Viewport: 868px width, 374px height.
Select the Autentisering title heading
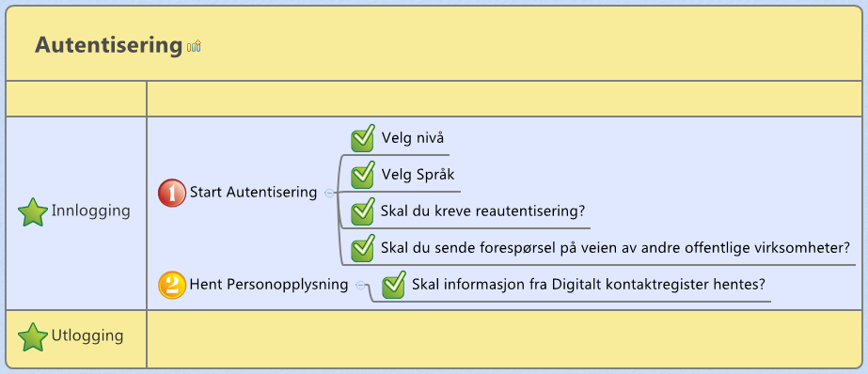(108, 45)
